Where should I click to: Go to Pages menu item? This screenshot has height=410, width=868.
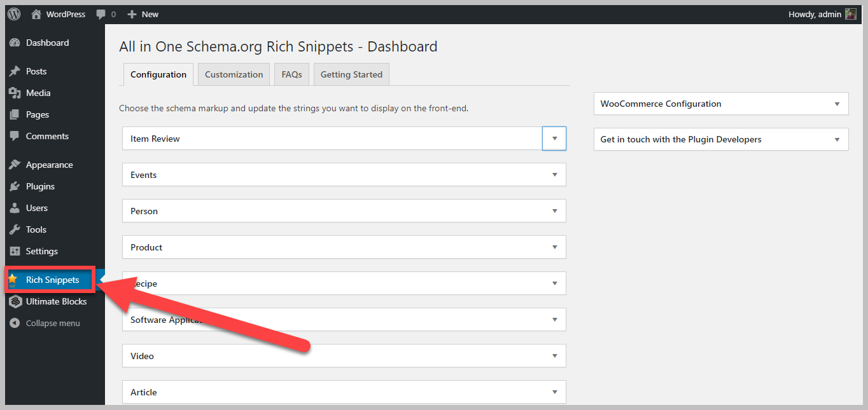click(x=38, y=114)
